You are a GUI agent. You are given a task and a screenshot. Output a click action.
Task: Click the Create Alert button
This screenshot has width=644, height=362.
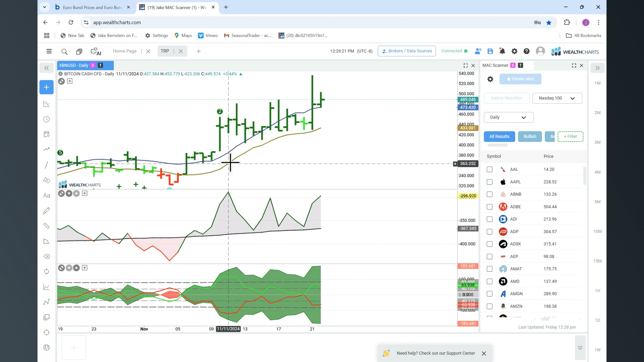point(520,79)
